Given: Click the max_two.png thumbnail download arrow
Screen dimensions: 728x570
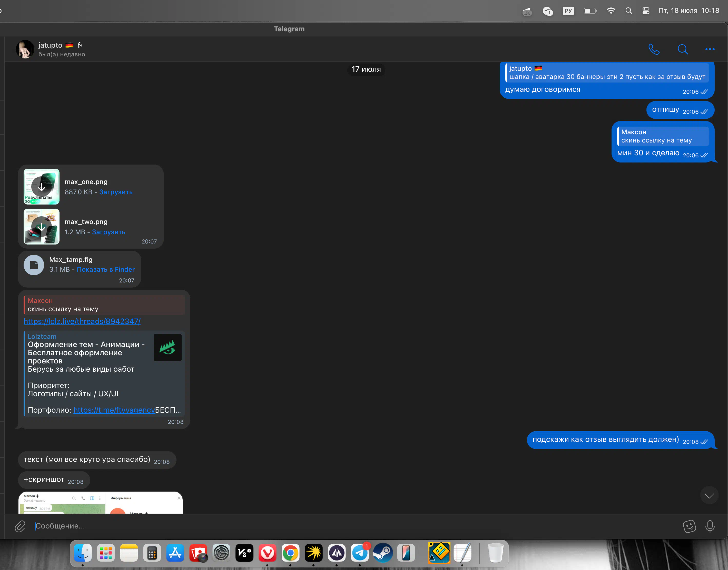Looking at the screenshot, I should [41, 227].
